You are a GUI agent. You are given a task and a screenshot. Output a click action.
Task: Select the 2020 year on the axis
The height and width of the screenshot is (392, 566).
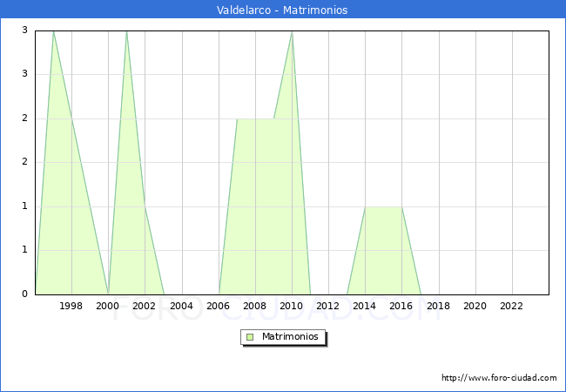point(475,306)
